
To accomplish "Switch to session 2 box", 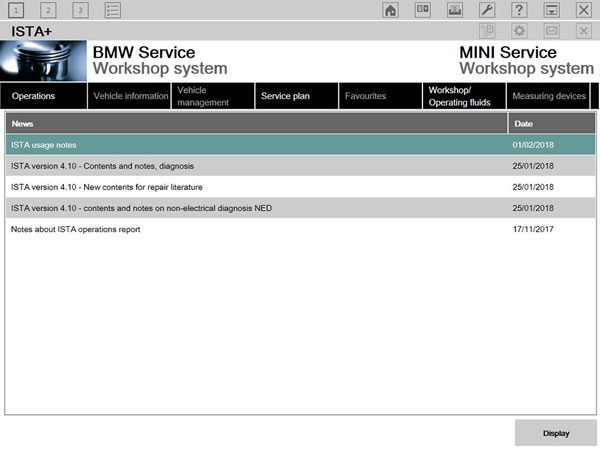I will [x=49, y=10].
